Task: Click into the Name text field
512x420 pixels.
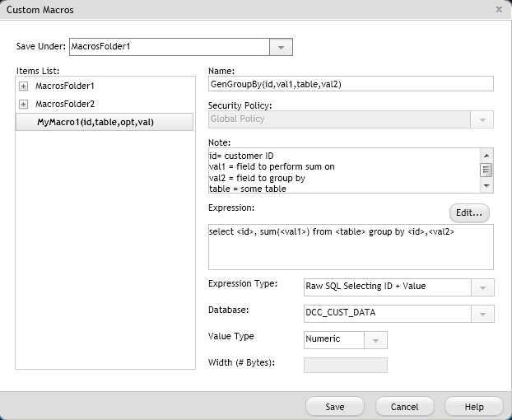Action: coord(350,83)
